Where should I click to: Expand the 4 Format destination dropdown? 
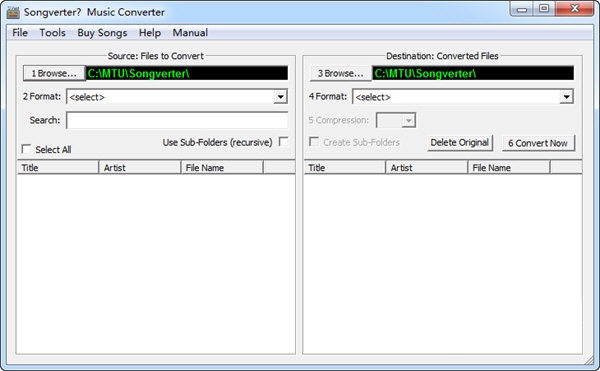[566, 97]
